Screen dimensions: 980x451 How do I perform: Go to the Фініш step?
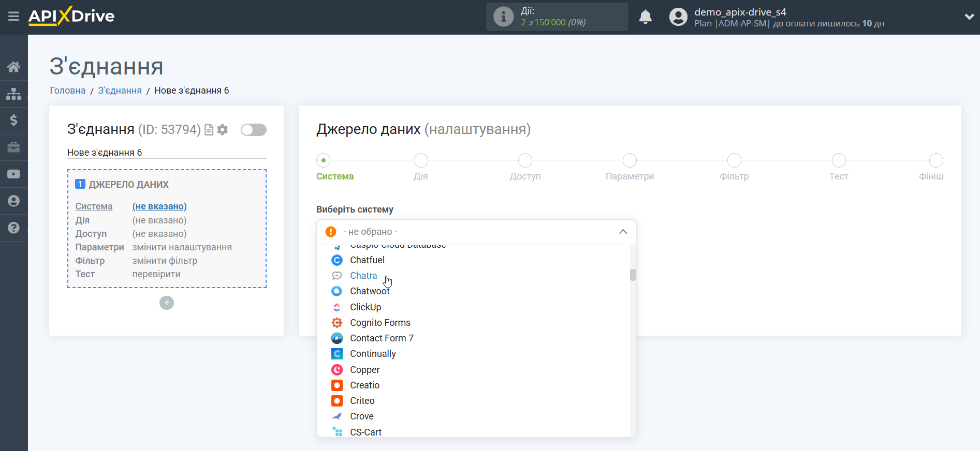click(936, 160)
